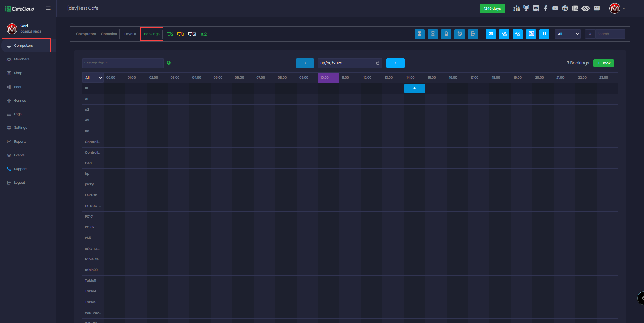
Task: Click the mail envelope icon
Action: click(597, 8)
